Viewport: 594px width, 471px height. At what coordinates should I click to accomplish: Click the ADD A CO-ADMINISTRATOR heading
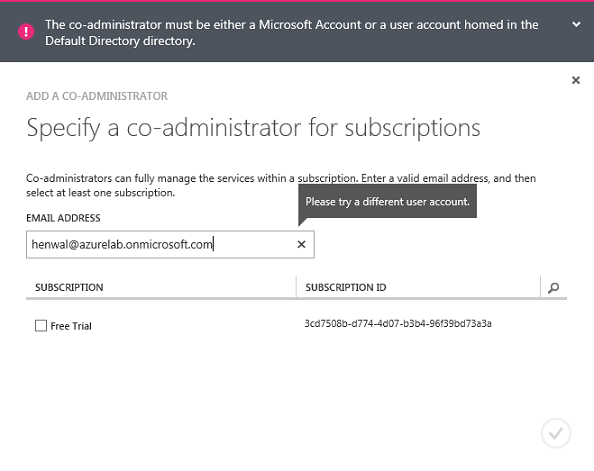click(97, 96)
